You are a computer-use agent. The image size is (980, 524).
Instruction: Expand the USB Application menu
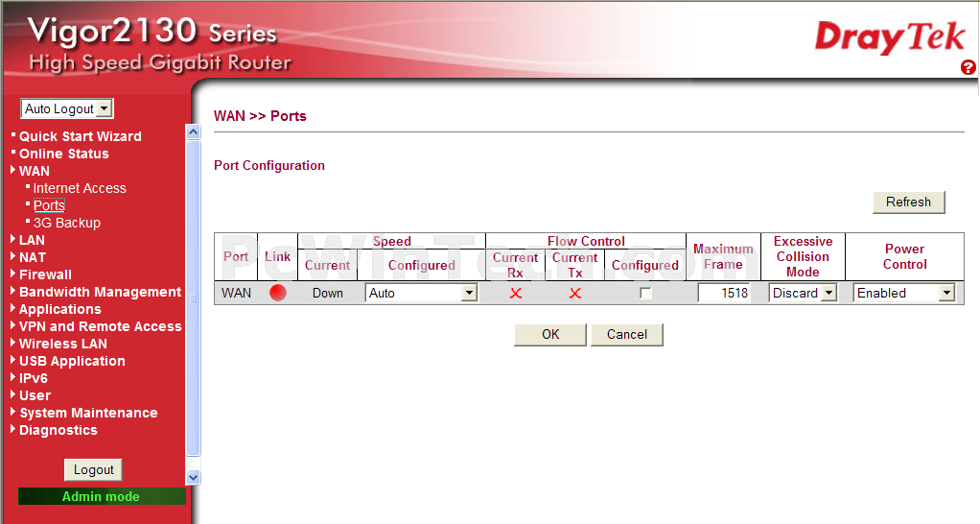(x=72, y=362)
